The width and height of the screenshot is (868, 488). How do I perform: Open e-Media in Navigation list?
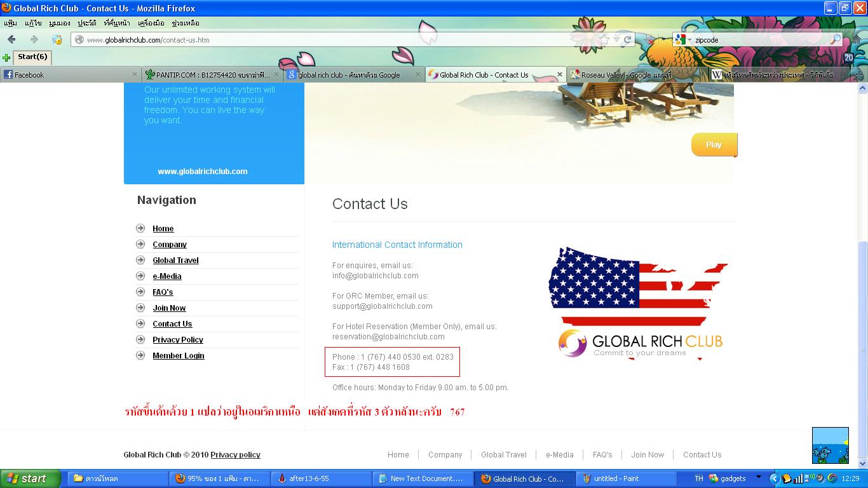click(167, 276)
